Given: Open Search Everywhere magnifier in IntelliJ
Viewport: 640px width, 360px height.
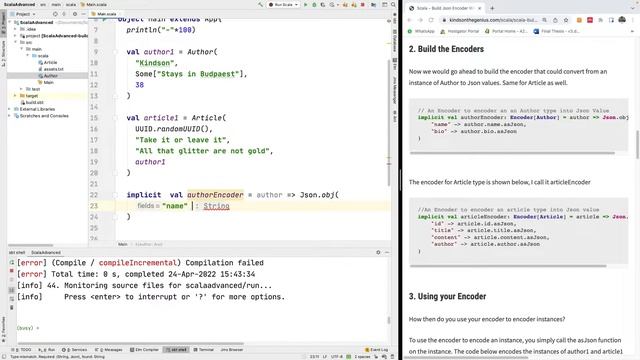Looking at the screenshot, I should coord(393,4).
